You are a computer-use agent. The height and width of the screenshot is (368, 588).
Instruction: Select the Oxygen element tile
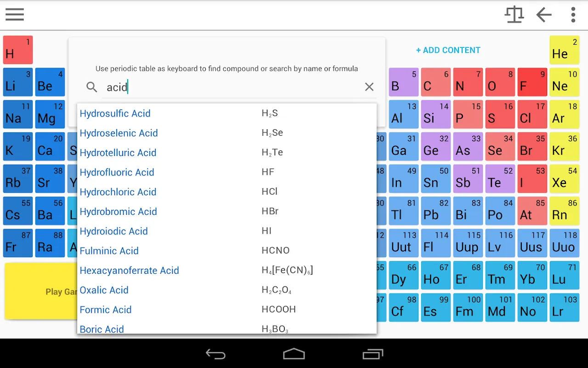(500, 82)
